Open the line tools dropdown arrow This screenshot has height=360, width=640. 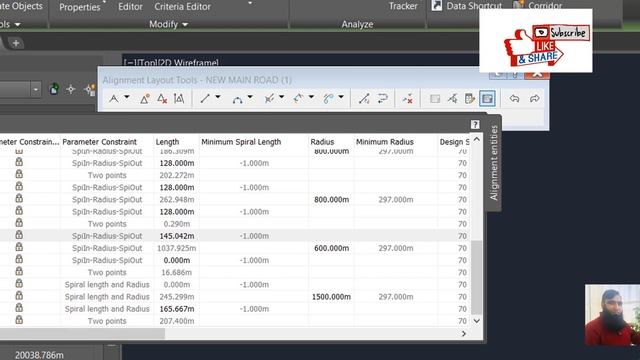point(218,97)
